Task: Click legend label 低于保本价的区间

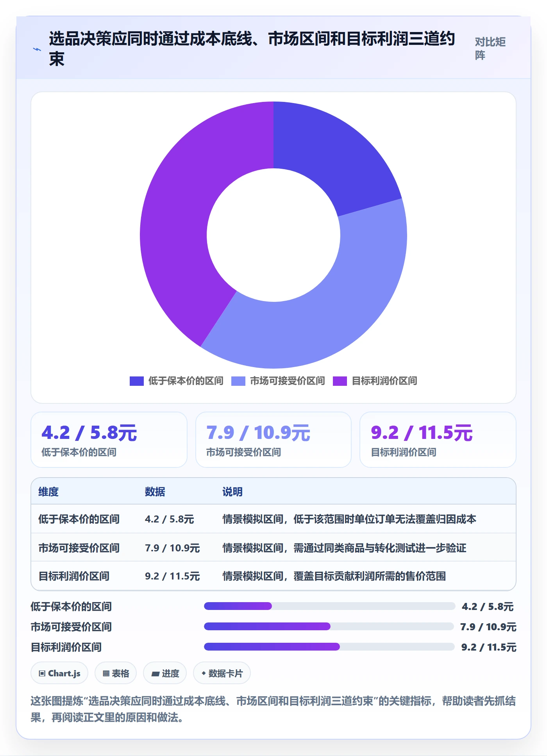Action: click(x=186, y=381)
